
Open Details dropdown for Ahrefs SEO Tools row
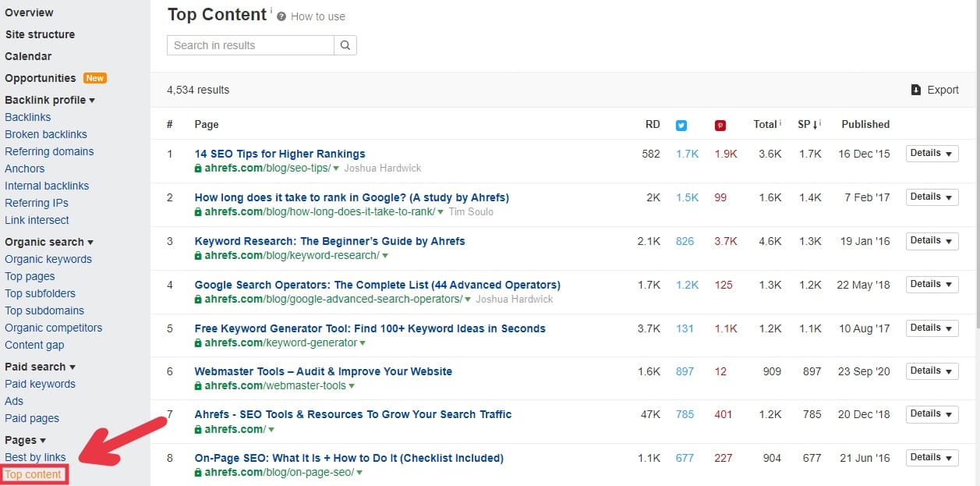[x=932, y=414]
